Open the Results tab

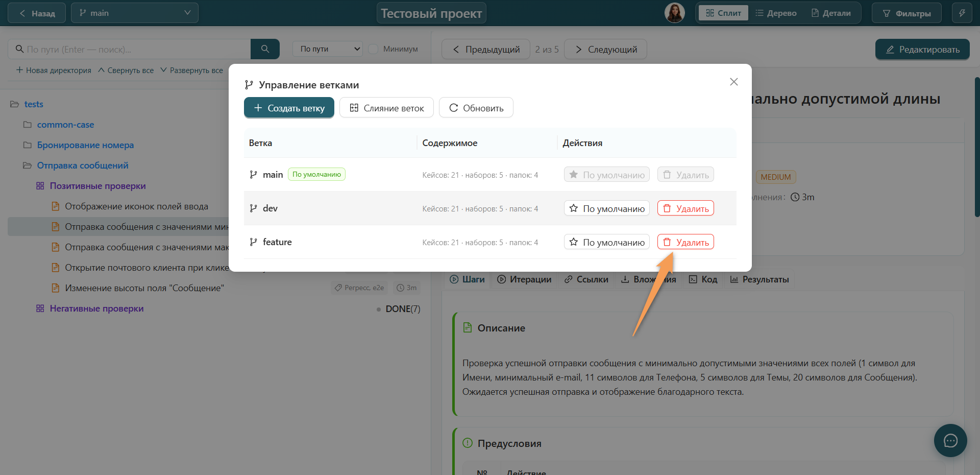click(759, 279)
